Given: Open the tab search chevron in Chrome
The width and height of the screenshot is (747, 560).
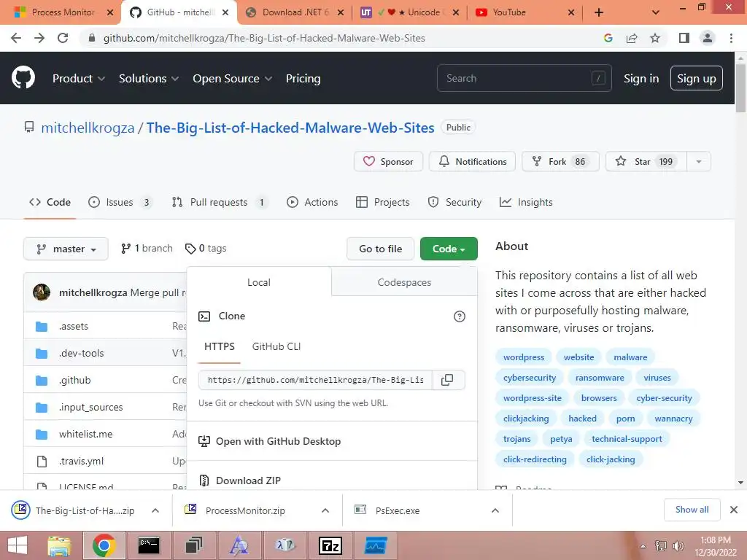Looking at the screenshot, I should (656, 12).
